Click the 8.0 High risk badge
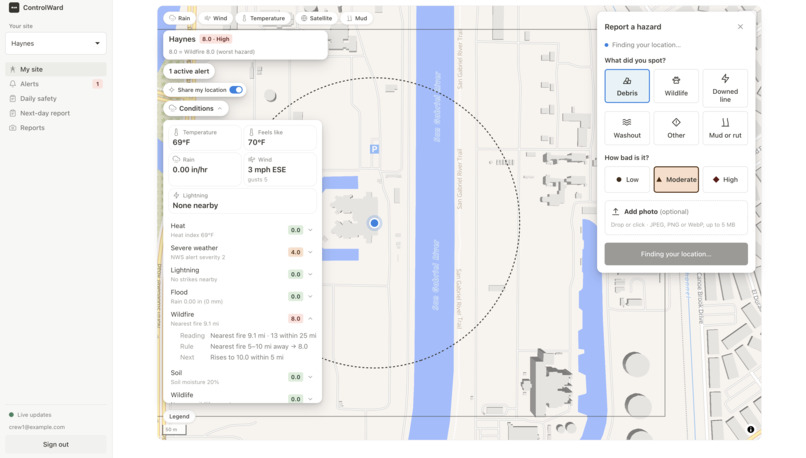The image size is (806, 458). (215, 39)
